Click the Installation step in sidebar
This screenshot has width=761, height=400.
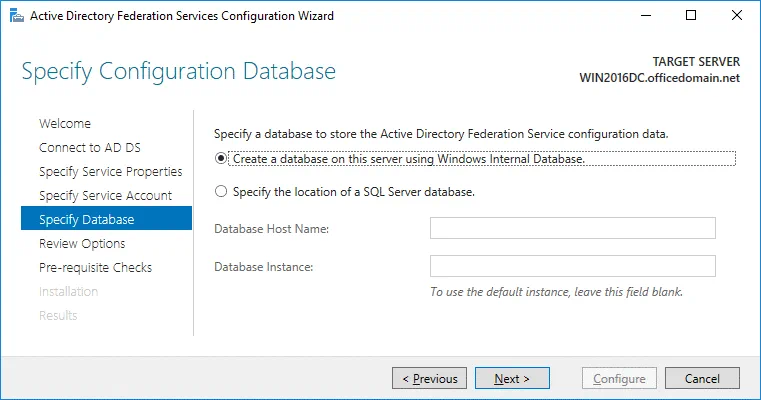click(x=68, y=292)
